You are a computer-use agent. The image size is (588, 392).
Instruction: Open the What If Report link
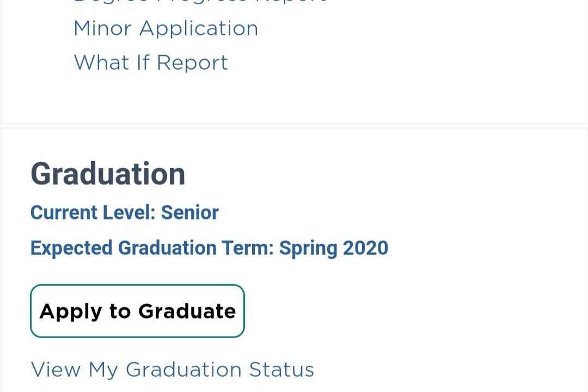pyautogui.click(x=151, y=63)
